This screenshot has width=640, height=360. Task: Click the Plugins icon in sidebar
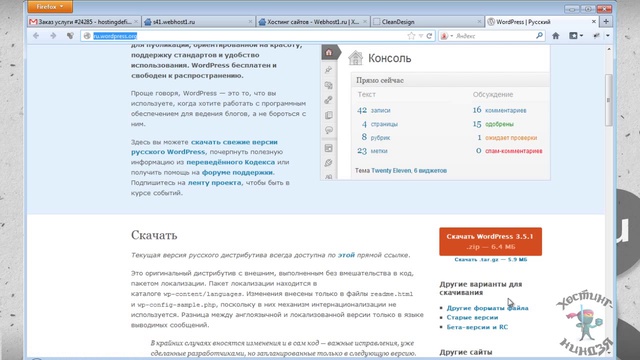point(329,163)
